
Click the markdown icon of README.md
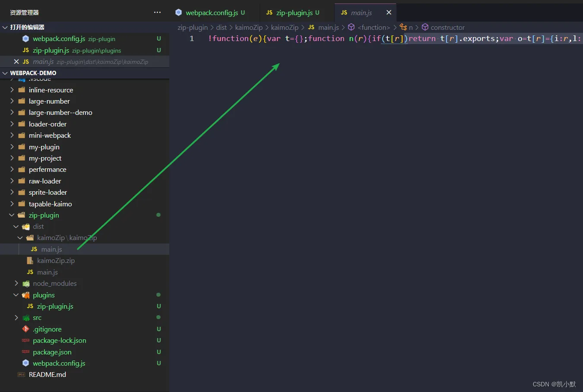22,375
